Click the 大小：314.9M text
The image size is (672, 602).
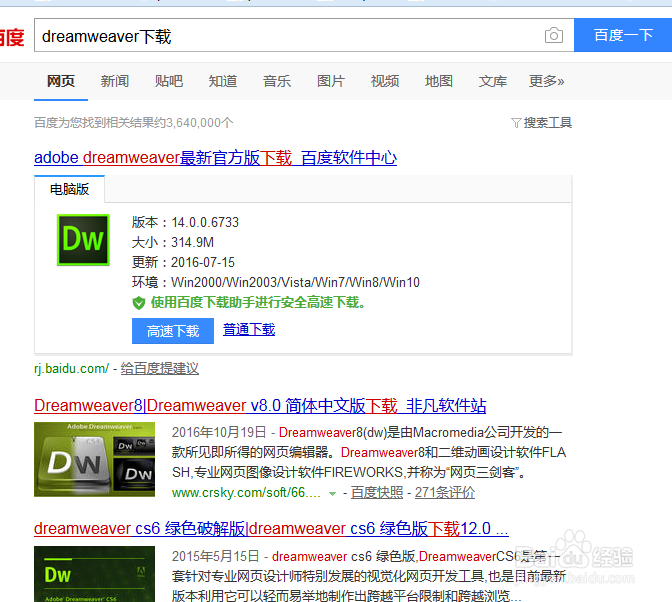(x=173, y=243)
